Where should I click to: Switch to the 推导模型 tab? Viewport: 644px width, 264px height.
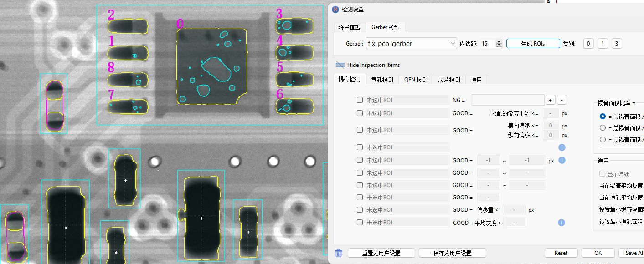349,28
